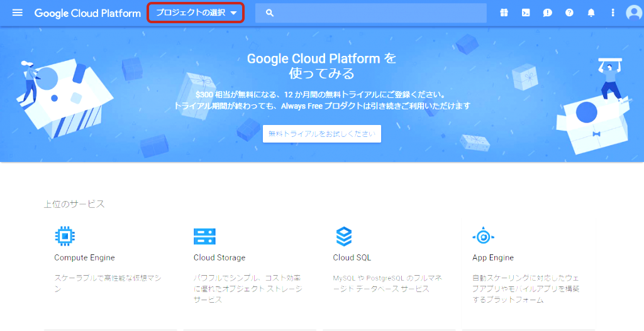Image resolution: width=644 pixels, height=331 pixels.
Task: Click the Cloud SQL stacked layers icon
Action: [x=344, y=236]
